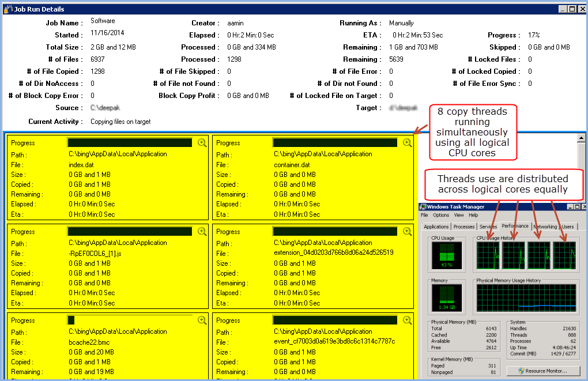Click Job Name value Software

tap(103, 21)
